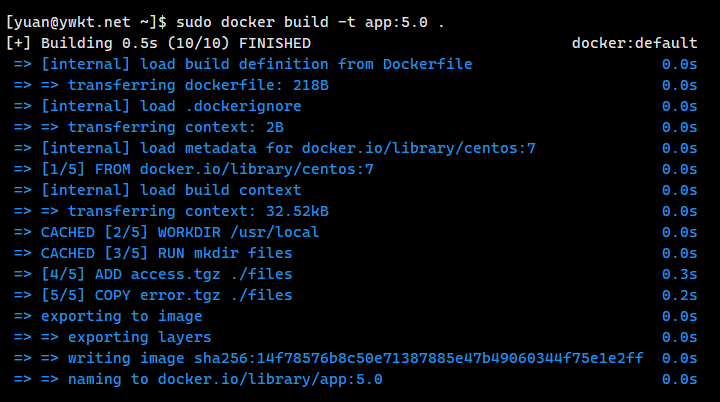This screenshot has height=402, width=720.
Task: Click the docker:default label
Action: pyautogui.click(x=634, y=43)
